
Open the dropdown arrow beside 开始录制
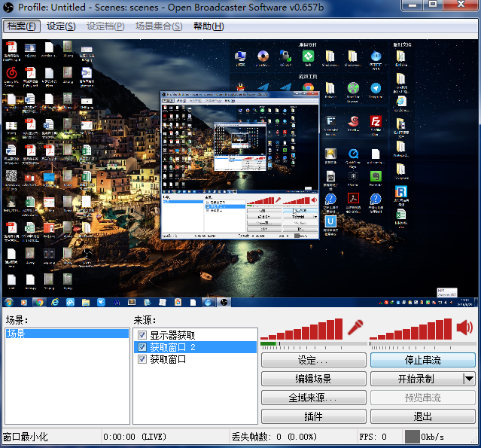coord(469,379)
